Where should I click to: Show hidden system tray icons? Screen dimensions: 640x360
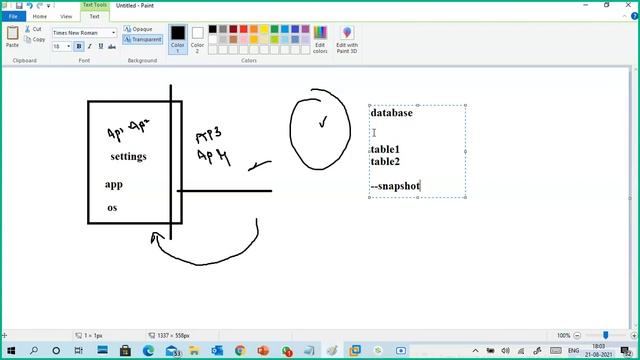click(x=476, y=351)
